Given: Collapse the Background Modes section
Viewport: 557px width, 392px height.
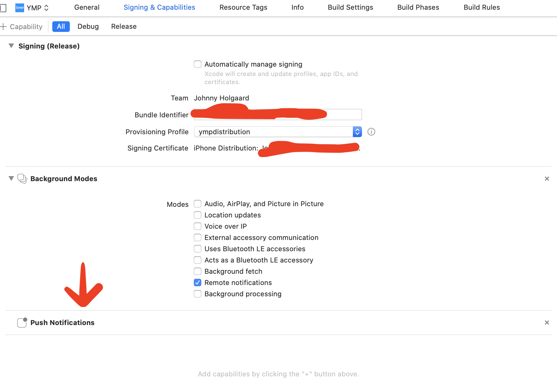Looking at the screenshot, I should (x=11, y=178).
